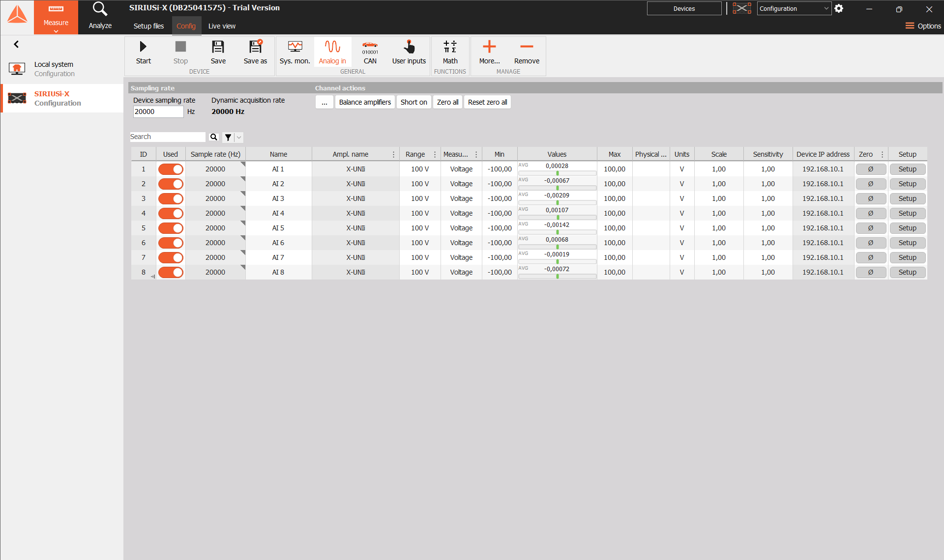Toggle the Used switch for AI 3
944x560 pixels.
click(171, 198)
